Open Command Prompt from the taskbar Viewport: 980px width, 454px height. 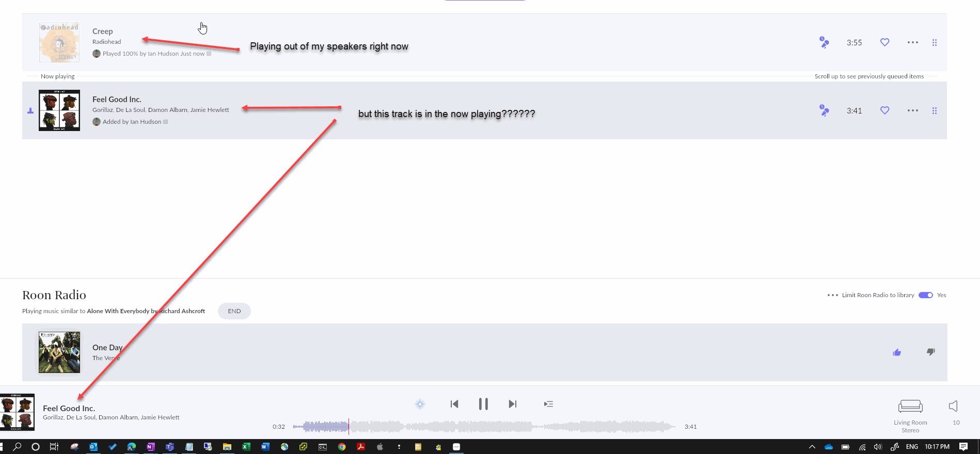323,447
